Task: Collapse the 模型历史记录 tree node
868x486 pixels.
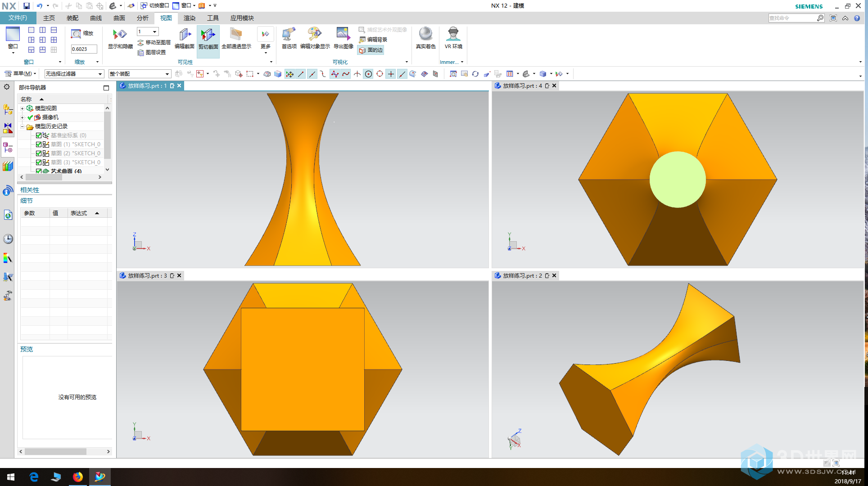Action: click(x=22, y=126)
